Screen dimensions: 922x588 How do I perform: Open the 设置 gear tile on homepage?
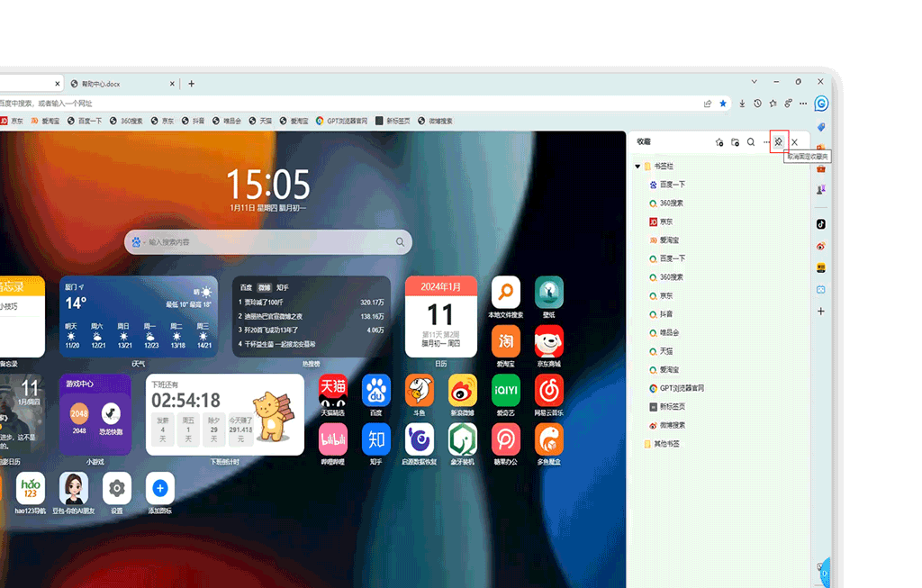point(117,493)
